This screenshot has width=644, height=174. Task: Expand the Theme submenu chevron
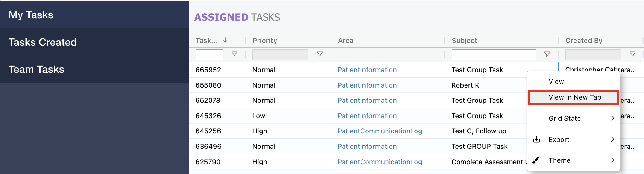coord(612,160)
